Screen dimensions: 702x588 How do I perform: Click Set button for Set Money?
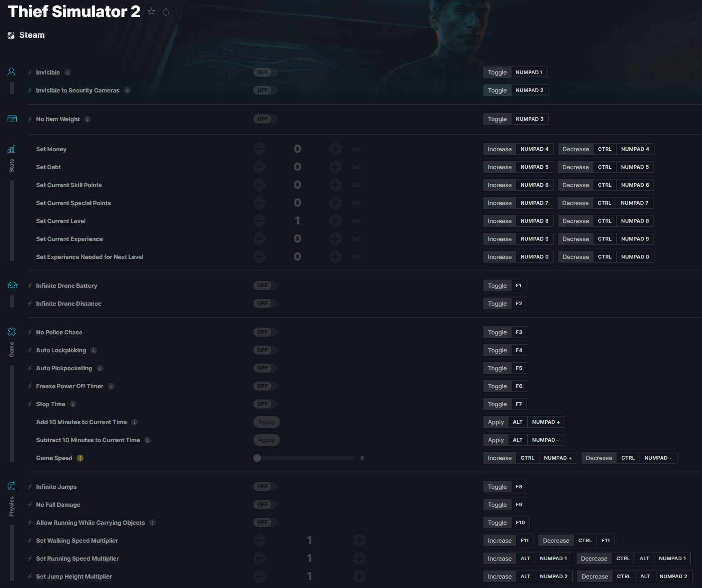click(356, 149)
